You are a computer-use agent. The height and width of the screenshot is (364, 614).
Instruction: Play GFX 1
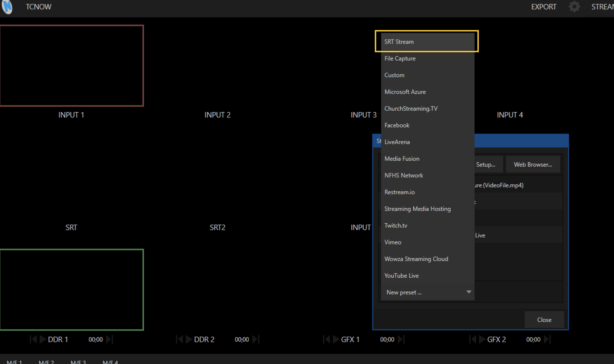[x=336, y=339]
